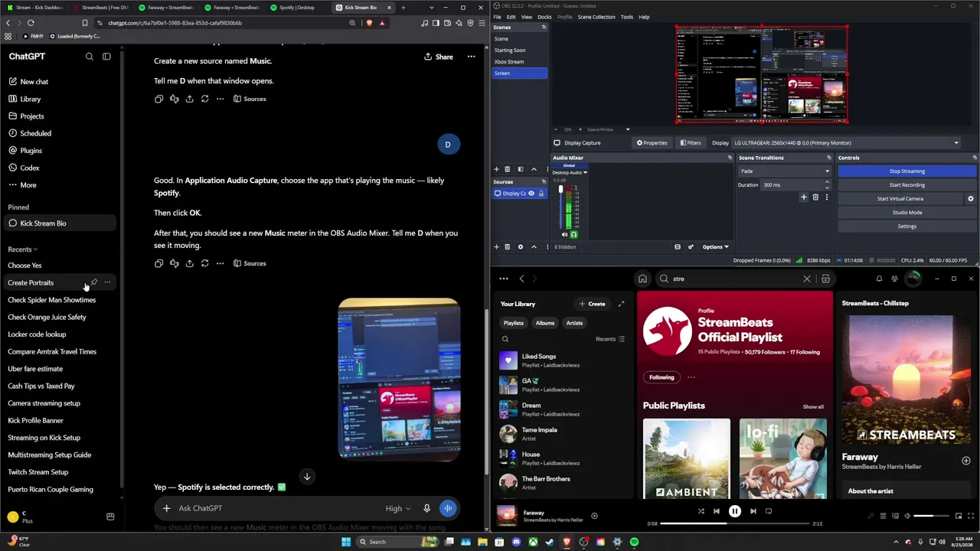
Task: Toggle lock on Display Capture source
Action: pyautogui.click(x=541, y=194)
